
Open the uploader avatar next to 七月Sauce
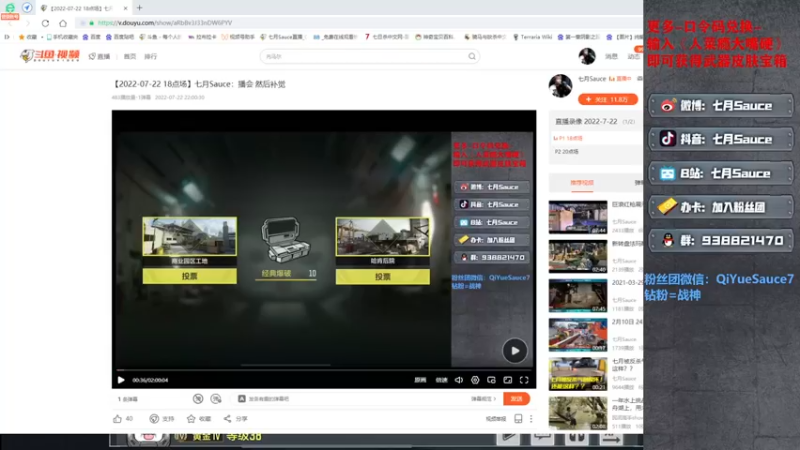(x=560, y=85)
